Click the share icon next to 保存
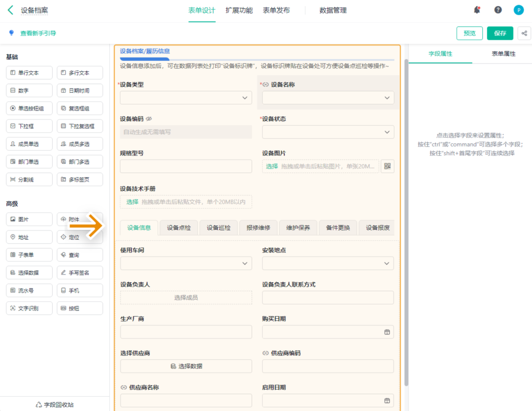 [x=524, y=33]
